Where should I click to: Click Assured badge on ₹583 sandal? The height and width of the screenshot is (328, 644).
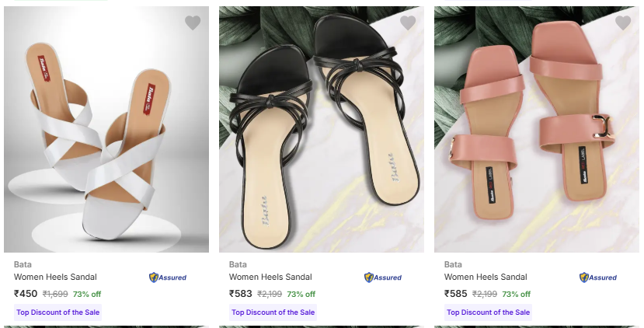click(x=383, y=277)
